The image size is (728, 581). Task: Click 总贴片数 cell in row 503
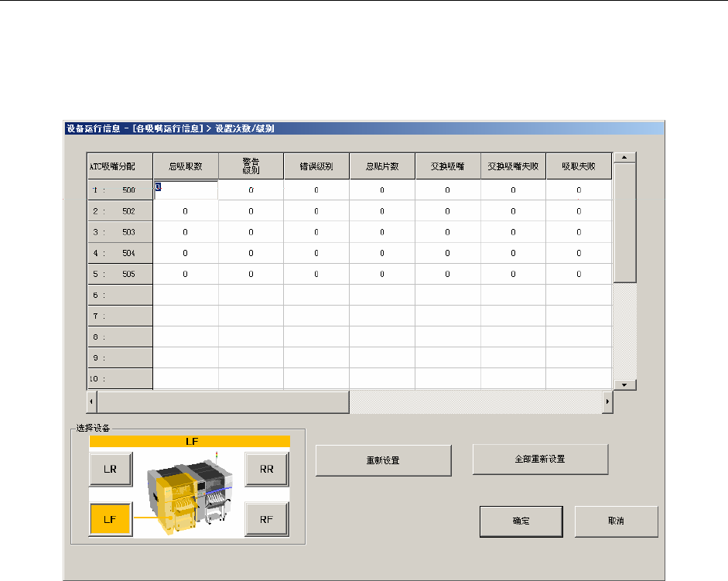pyautogui.click(x=382, y=232)
